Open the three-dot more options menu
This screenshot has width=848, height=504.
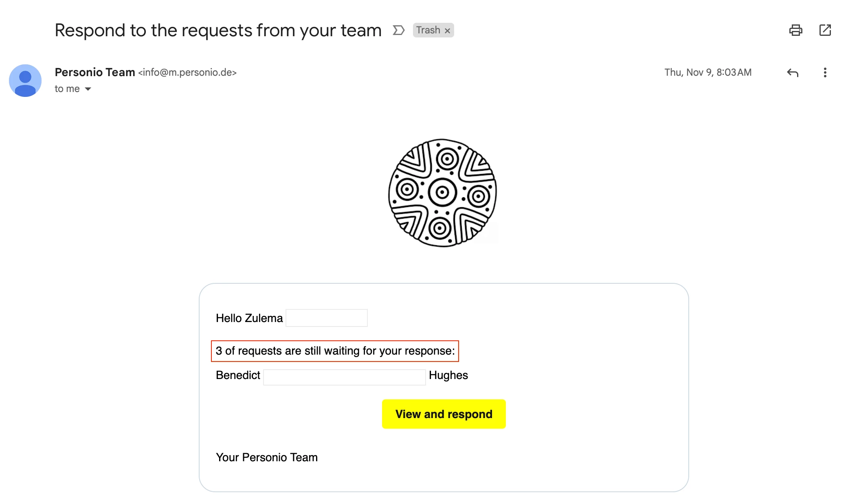coord(825,72)
